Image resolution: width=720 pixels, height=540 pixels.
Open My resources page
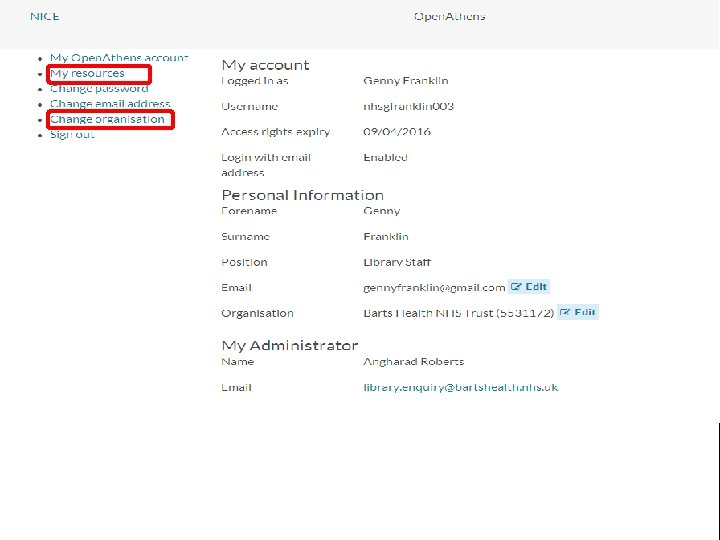(x=87, y=73)
